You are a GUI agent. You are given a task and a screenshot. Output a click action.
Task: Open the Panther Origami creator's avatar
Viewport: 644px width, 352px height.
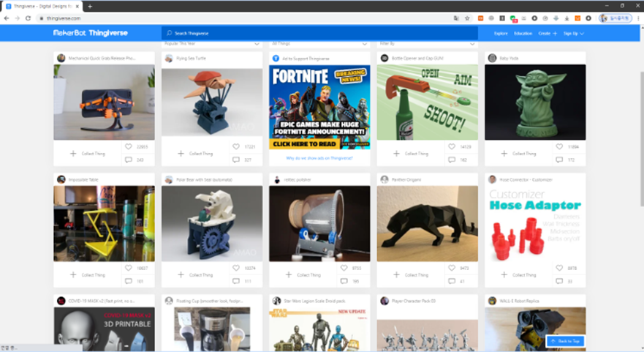click(384, 179)
